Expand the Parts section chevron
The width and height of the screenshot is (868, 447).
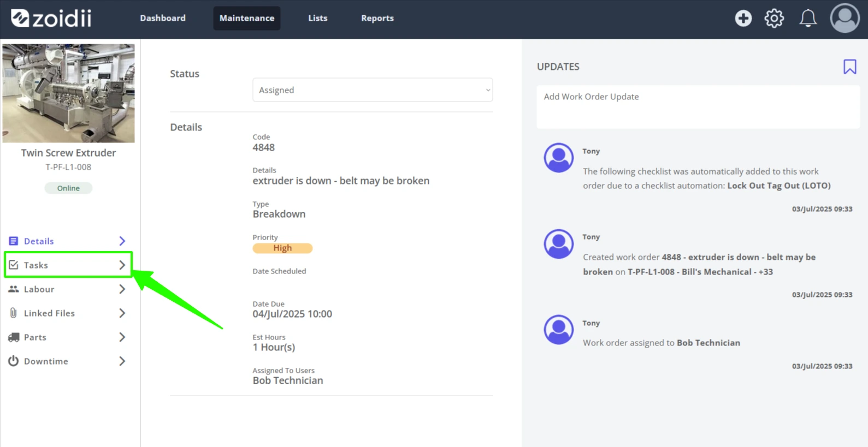pyautogui.click(x=122, y=337)
